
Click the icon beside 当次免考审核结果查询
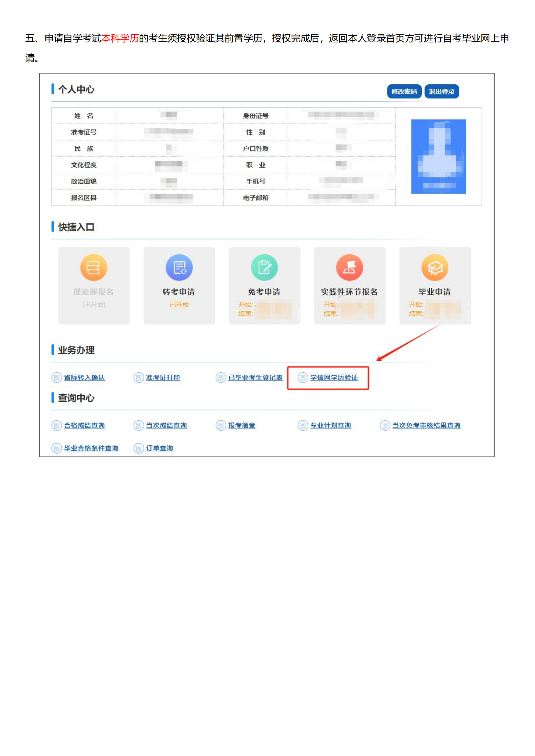point(385,425)
